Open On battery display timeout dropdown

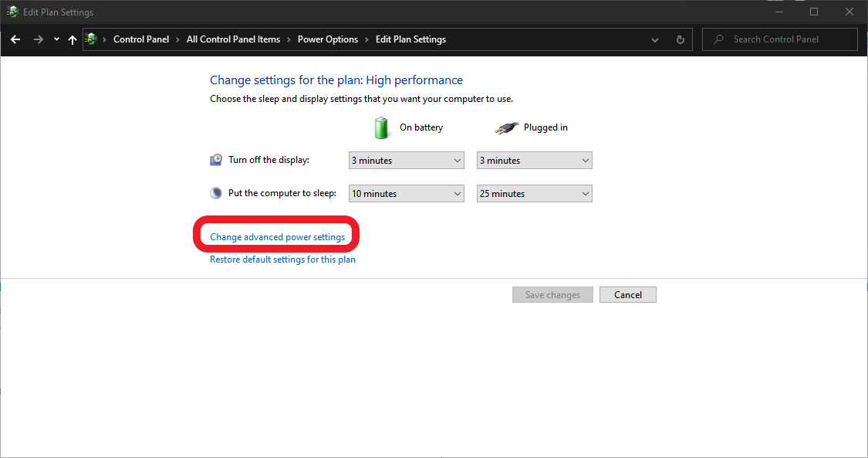tap(406, 161)
